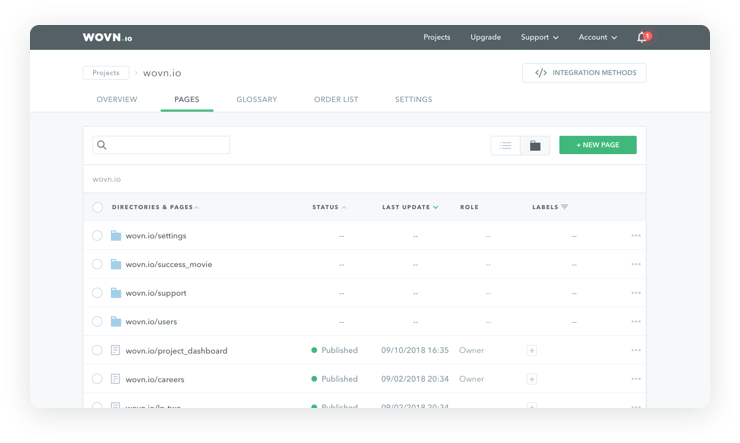Screen dimensions: 740x443
Task: Click page icon for wovn.io/careers
Action: pyautogui.click(x=115, y=379)
